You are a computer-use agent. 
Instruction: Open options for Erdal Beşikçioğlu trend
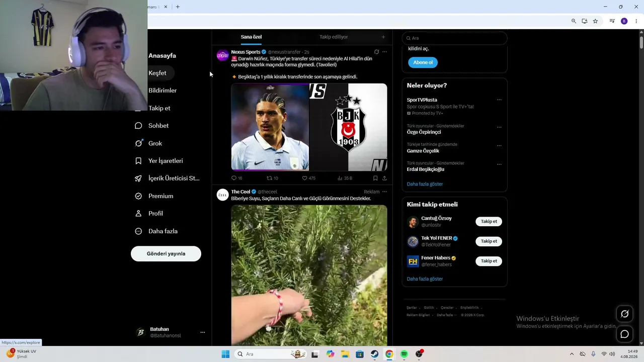[x=499, y=164]
